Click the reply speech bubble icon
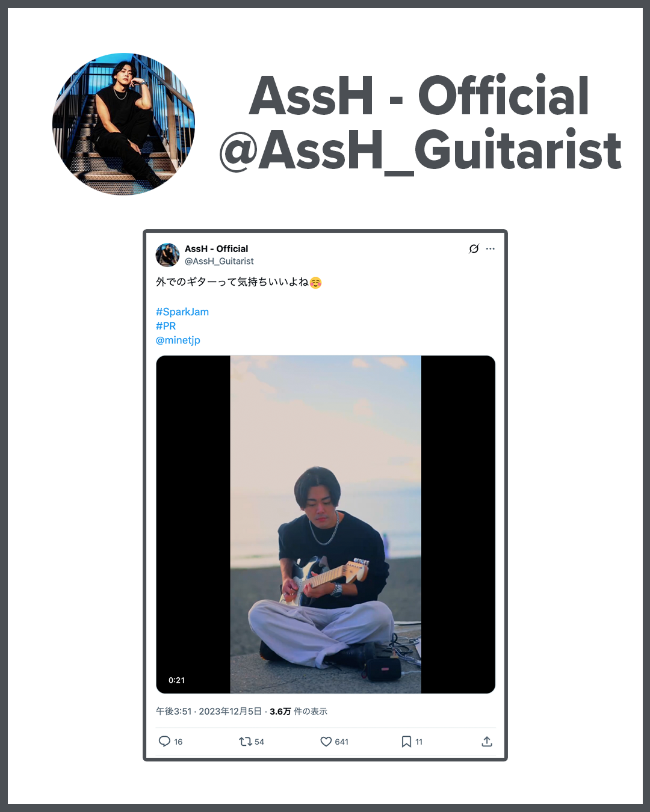 point(164,741)
